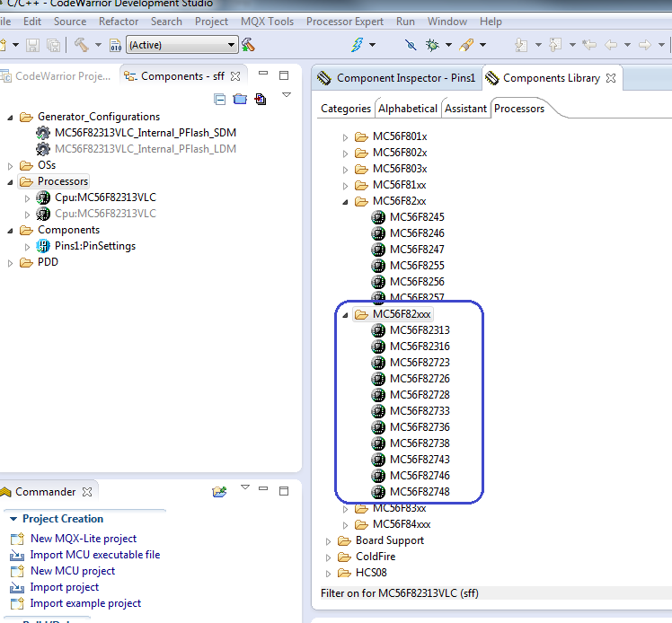Close the Components Library tab
The height and width of the screenshot is (623, 672).
click(611, 78)
